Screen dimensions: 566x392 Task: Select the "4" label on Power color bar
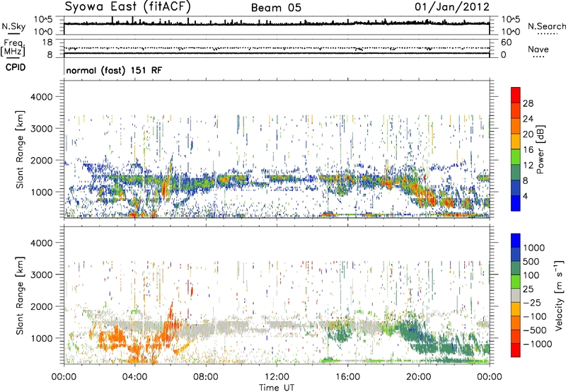click(x=526, y=196)
